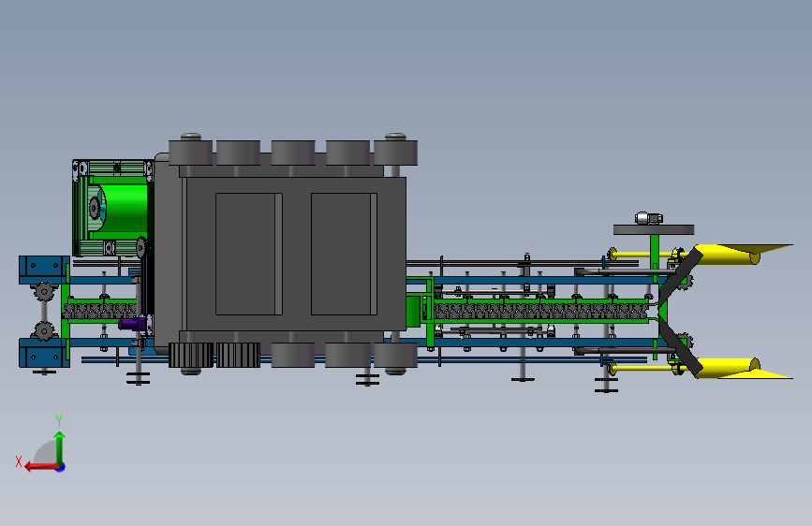
Task: Select the upper yellow plough blade
Action: pos(742,254)
